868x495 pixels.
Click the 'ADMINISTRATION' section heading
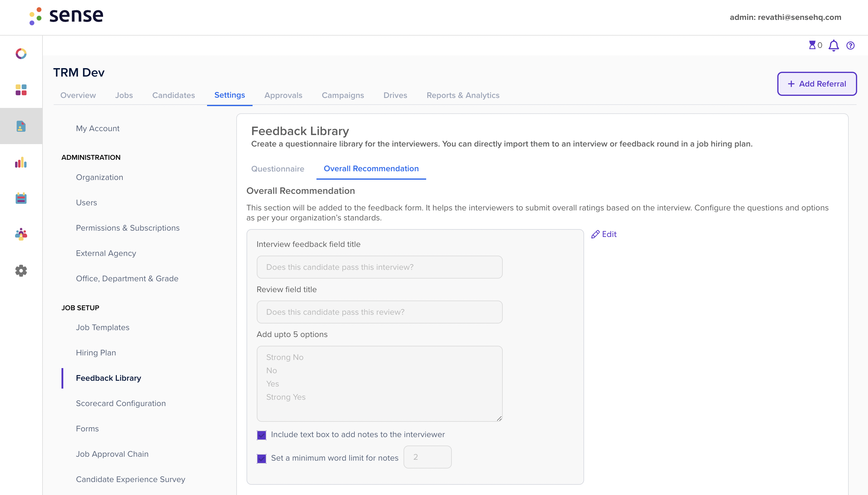tap(91, 157)
